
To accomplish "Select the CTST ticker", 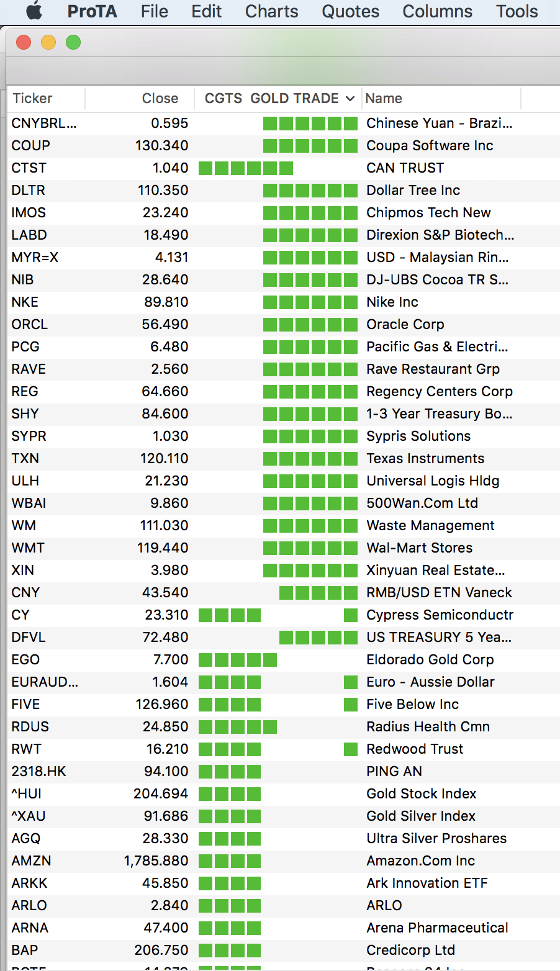I will [29, 168].
